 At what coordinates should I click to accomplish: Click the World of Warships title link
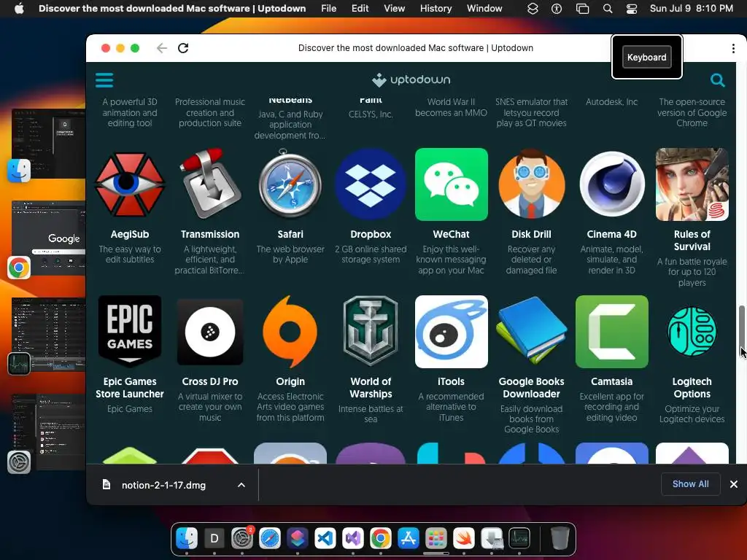(x=371, y=388)
